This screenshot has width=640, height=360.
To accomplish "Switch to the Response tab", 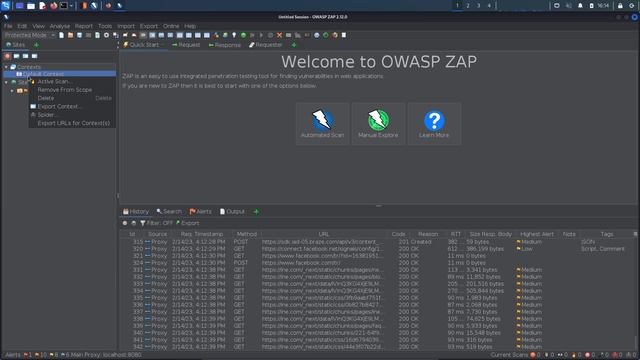I will (224, 45).
